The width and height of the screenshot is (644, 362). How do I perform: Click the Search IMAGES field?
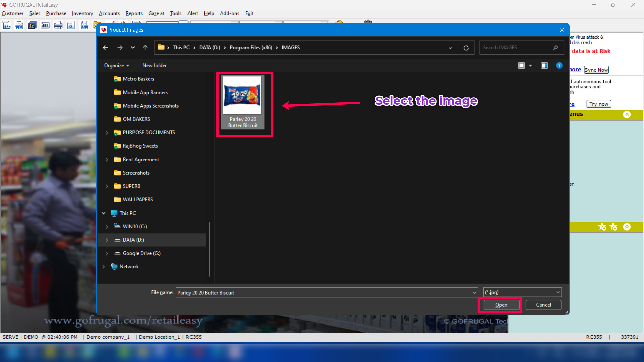click(x=517, y=48)
